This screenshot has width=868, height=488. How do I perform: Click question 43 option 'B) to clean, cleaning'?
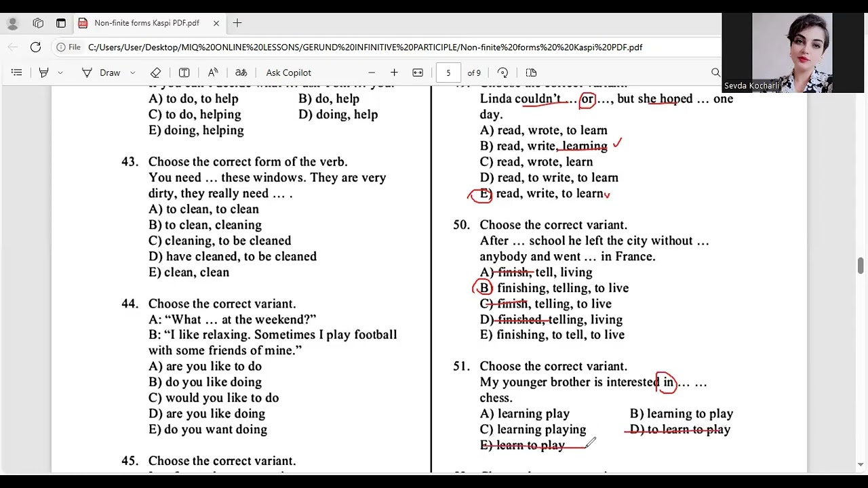point(205,225)
